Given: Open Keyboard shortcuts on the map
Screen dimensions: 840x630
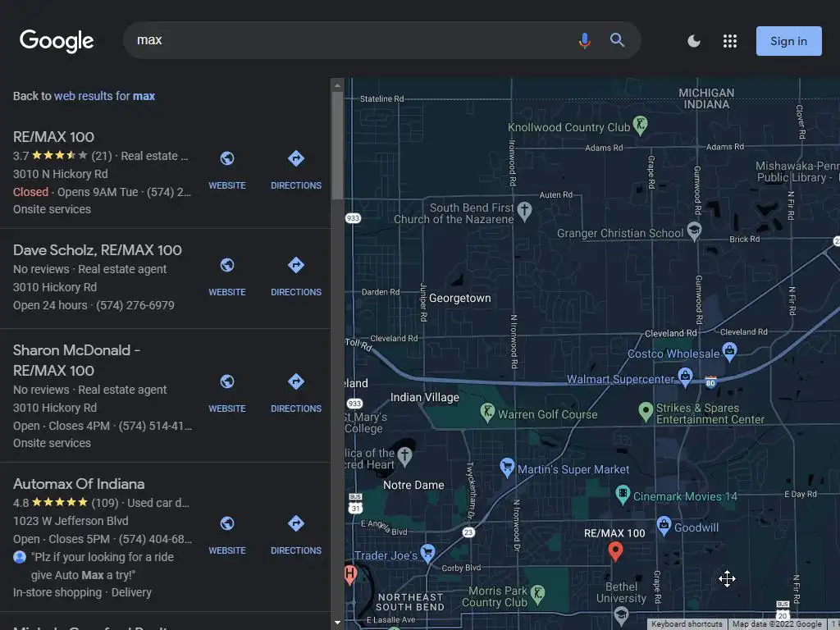Looking at the screenshot, I should point(687,624).
